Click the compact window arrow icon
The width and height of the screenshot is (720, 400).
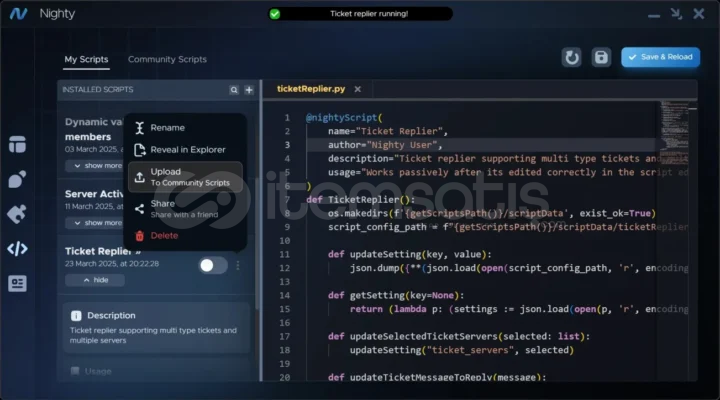(x=676, y=14)
